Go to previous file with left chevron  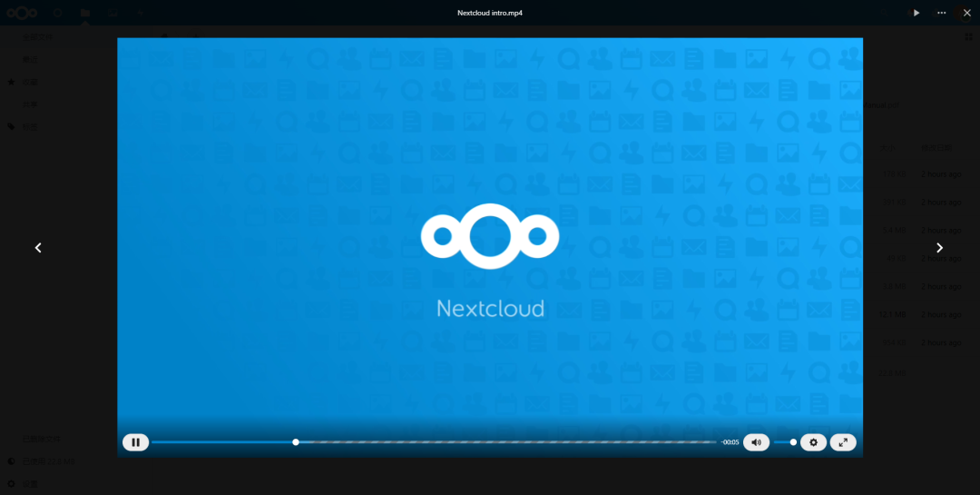click(x=38, y=248)
